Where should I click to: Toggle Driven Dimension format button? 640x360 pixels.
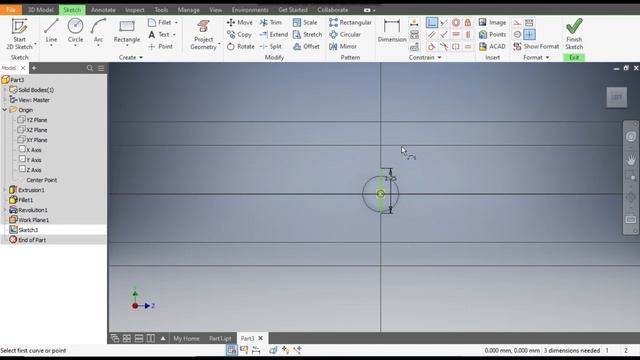[x=529, y=22]
